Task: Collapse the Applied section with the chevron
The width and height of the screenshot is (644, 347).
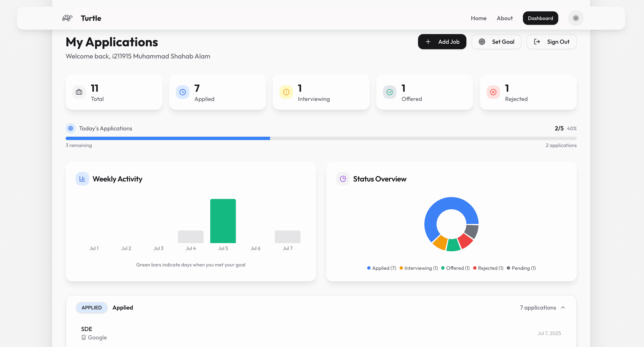Action: [x=563, y=307]
